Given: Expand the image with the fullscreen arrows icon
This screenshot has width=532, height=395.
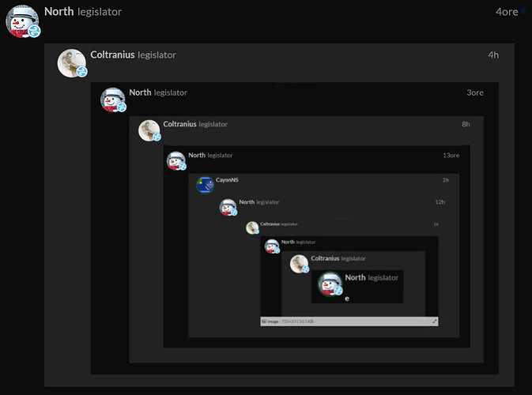Looking at the screenshot, I should point(434,322).
